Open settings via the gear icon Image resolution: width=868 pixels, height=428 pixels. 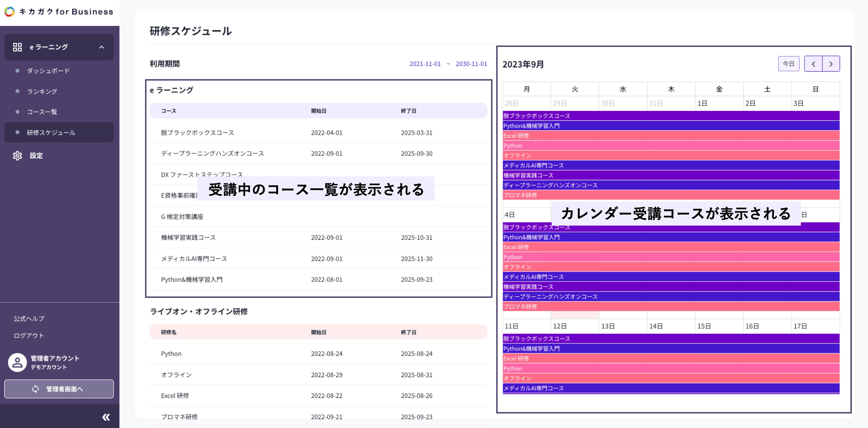click(18, 155)
